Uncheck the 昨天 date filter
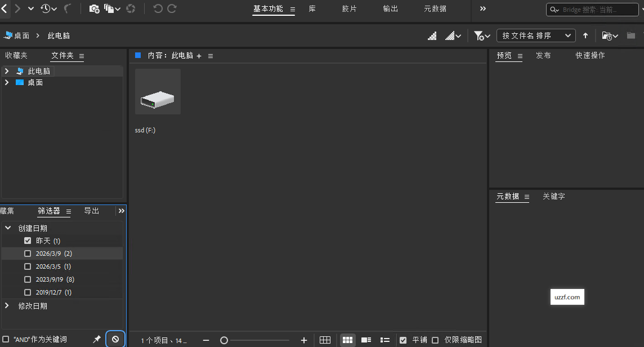This screenshot has width=644, height=347. pyautogui.click(x=28, y=240)
